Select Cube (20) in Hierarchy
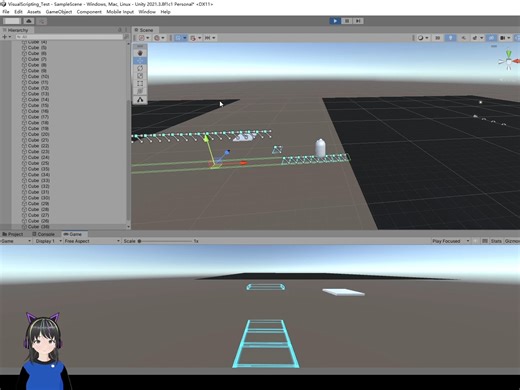 click(x=38, y=134)
